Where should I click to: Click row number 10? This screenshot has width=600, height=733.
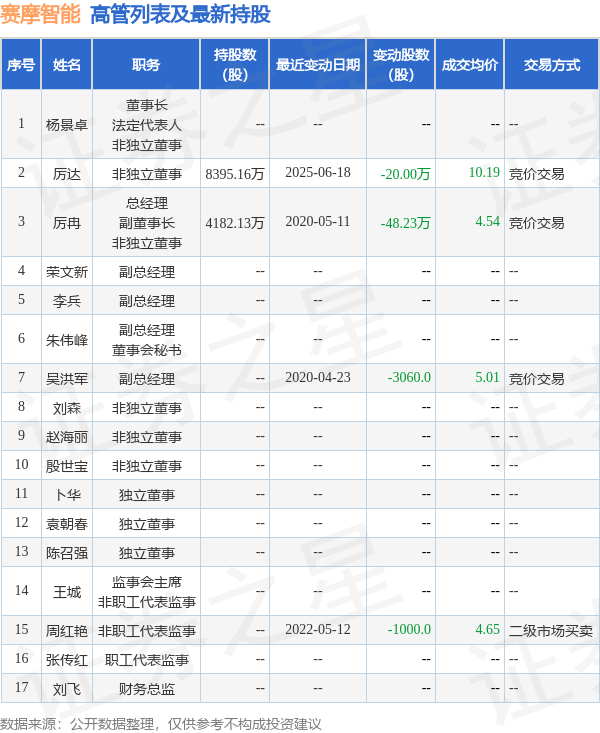tap(22, 464)
